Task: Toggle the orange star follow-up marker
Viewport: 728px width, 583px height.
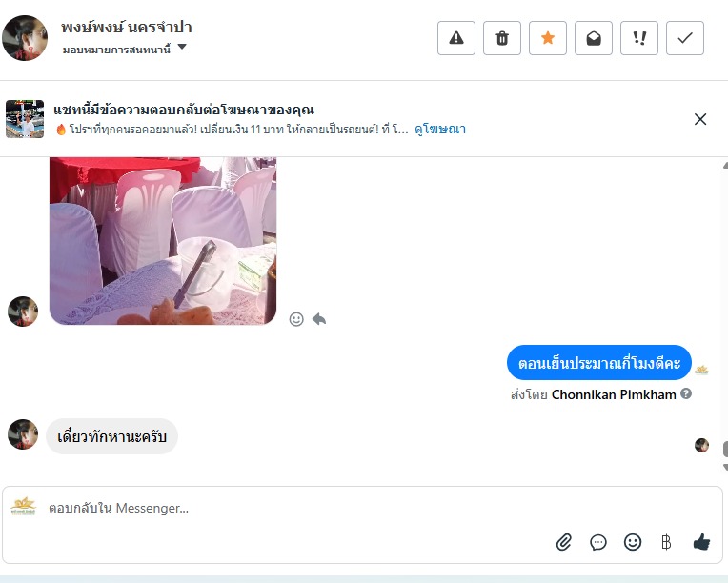Action: coord(547,38)
